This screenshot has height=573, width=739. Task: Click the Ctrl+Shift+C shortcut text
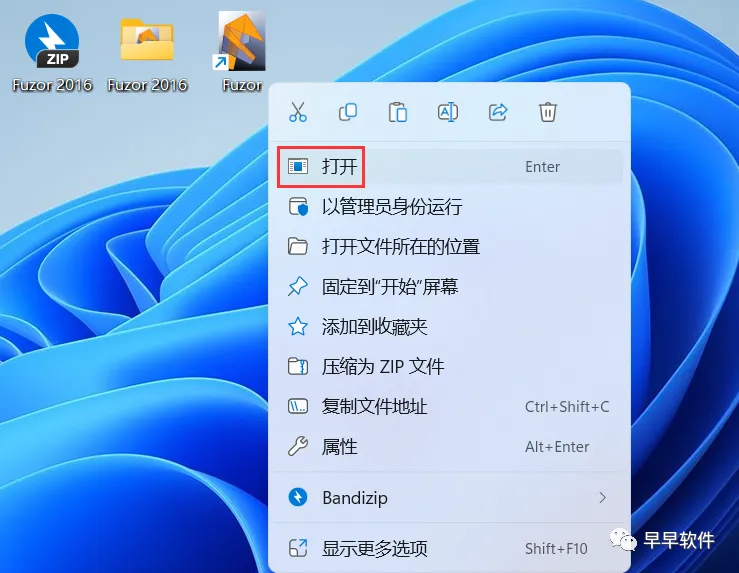(x=567, y=407)
